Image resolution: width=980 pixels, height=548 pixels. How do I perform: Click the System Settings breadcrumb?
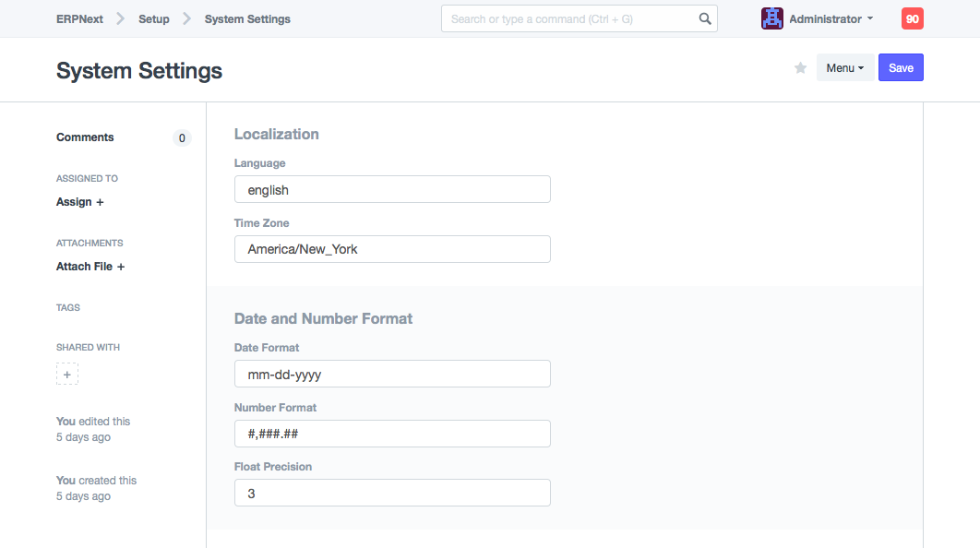click(247, 18)
